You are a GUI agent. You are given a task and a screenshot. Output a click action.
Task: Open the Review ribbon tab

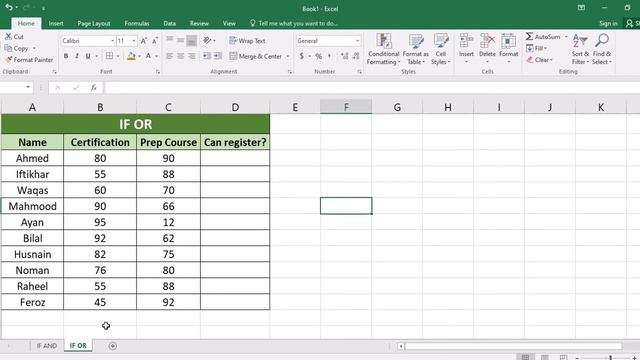pyautogui.click(x=199, y=23)
